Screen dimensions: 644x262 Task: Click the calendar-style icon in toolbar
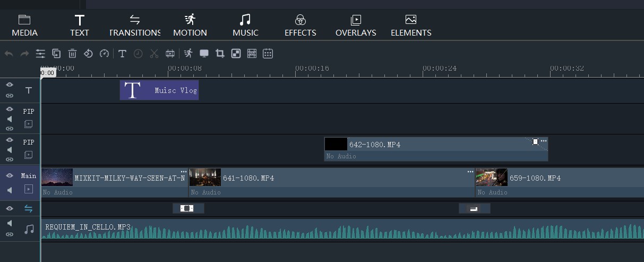pyautogui.click(x=268, y=54)
